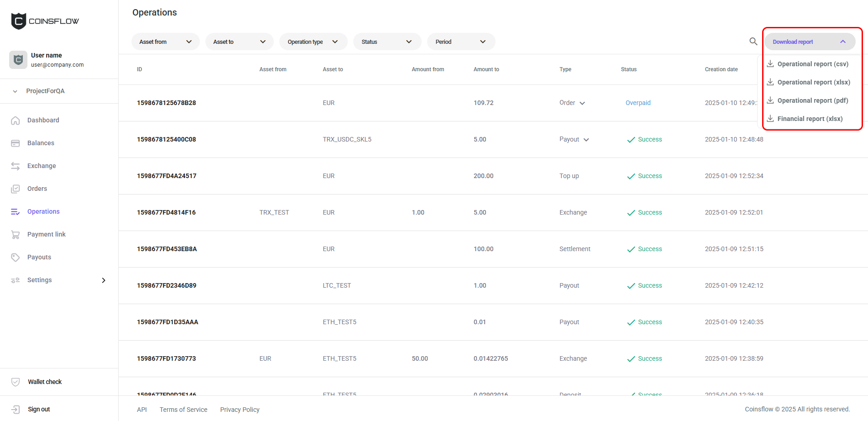Open operation 1598677FD4A24517 row
The height and width of the screenshot is (421, 868).
click(x=167, y=176)
